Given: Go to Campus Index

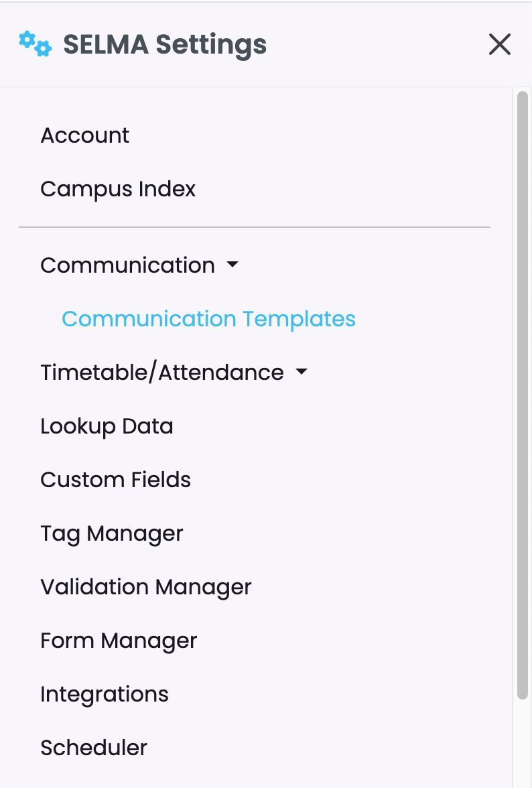Looking at the screenshot, I should (x=118, y=190).
